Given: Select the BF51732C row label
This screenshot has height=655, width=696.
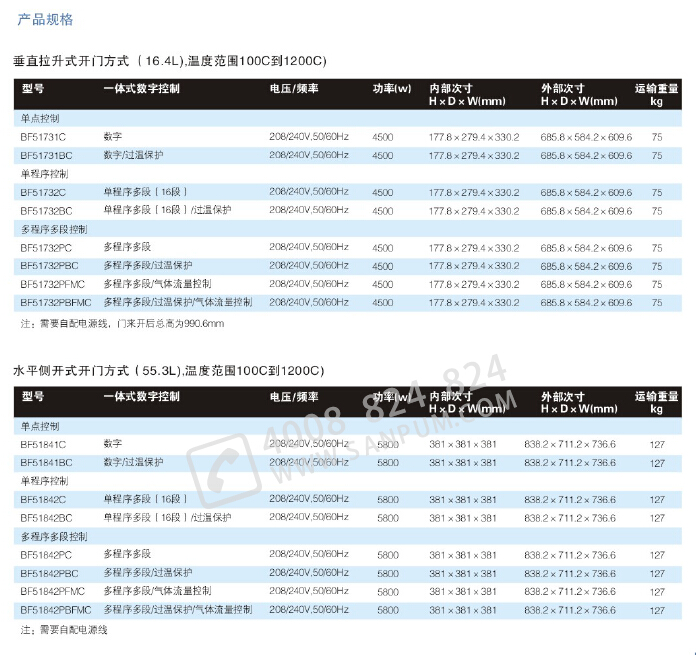Looking at the screenshot, I should click(x=43, y=192).
